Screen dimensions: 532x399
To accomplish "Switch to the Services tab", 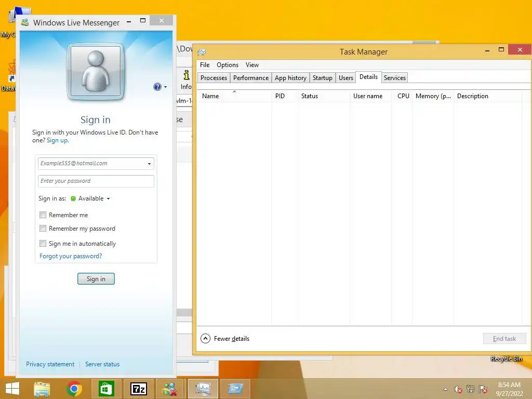I will tap(395, 78).
